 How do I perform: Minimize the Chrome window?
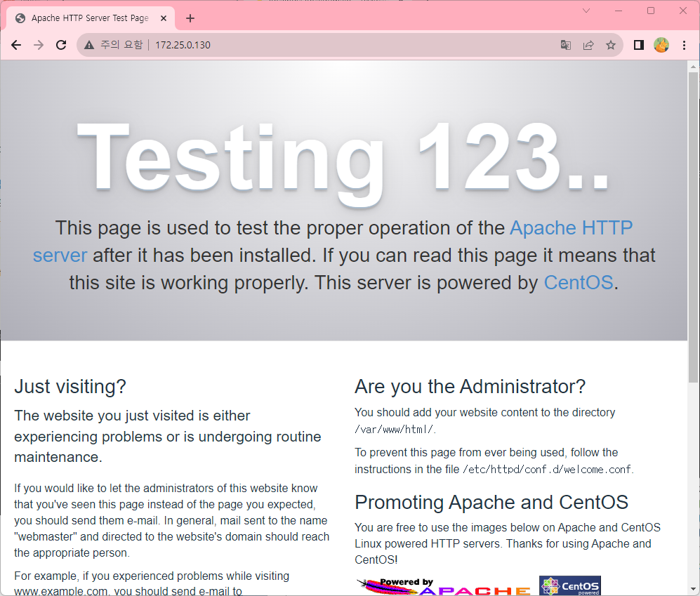coord(619,11)
